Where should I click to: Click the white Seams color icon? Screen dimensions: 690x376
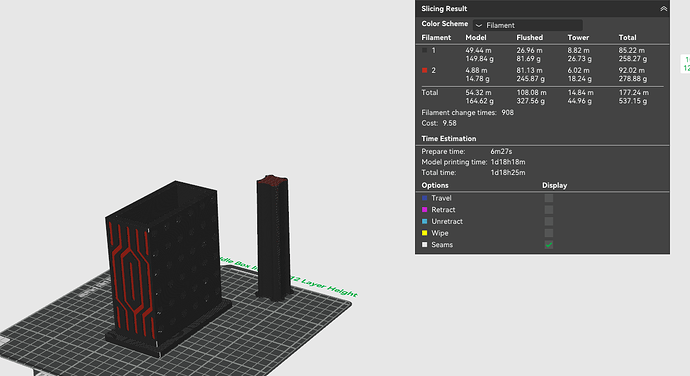[x=425, y=245]
